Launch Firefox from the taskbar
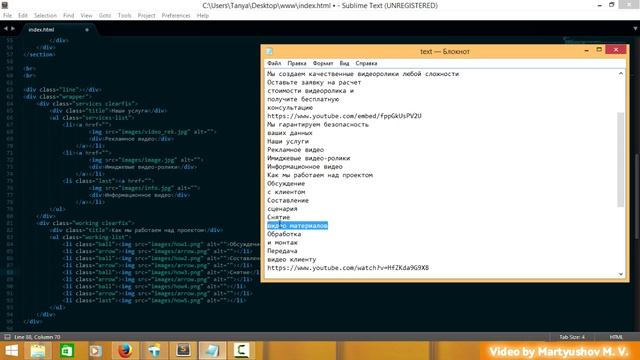The width and height of the screenshot is (640, 360). (125, 351)
